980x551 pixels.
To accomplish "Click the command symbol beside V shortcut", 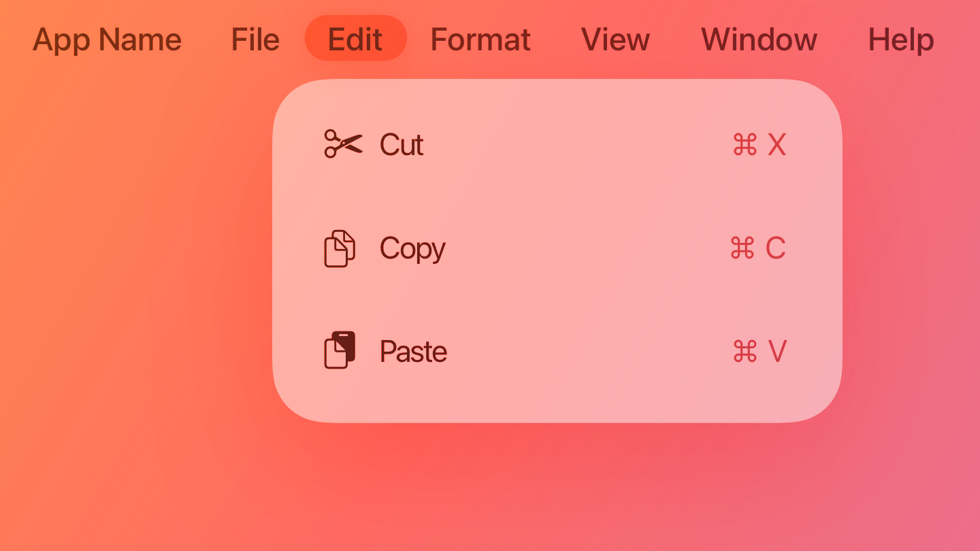I will (744, 352).
